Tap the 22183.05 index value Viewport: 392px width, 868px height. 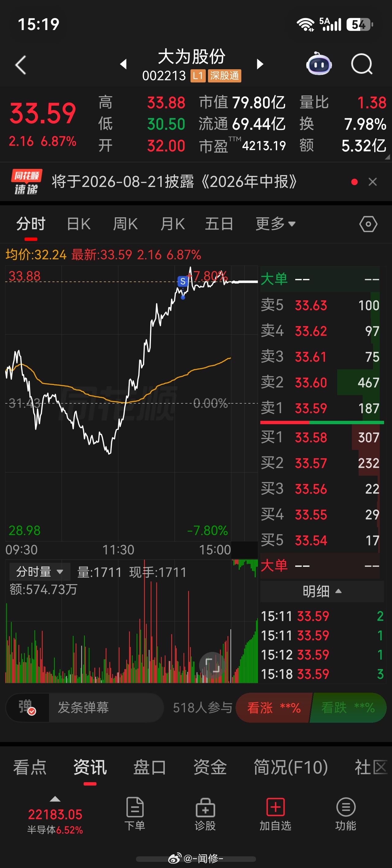55,814
